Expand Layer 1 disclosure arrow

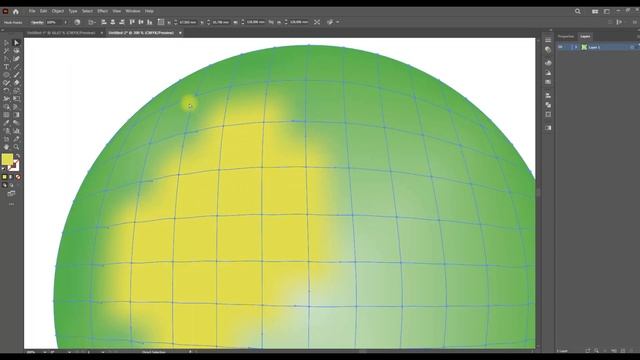576,47
